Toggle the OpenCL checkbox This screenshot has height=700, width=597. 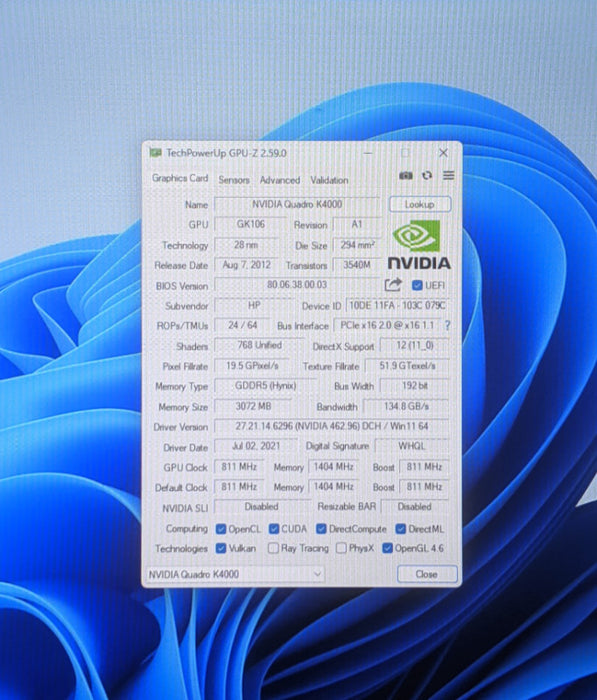tap(221, 529)
